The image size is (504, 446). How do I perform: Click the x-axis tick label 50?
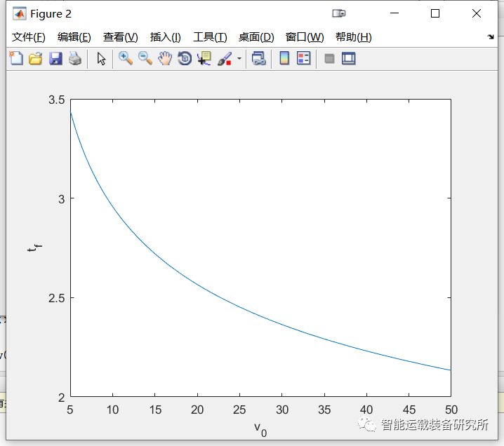click(x=451, y=410)
